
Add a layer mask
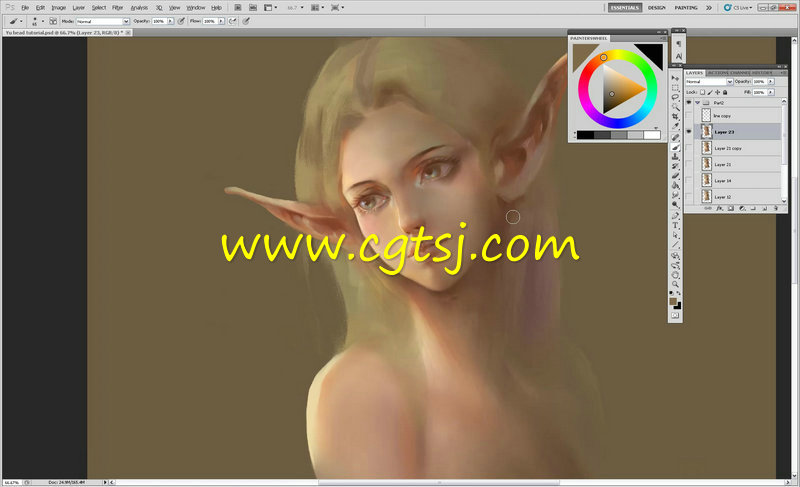(x=731, y=208)
